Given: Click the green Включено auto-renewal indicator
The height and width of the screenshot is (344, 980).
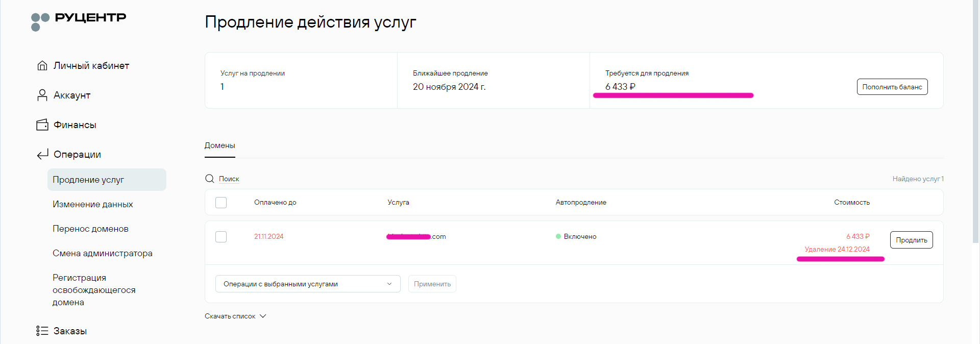Looking at the screenshot, I should click(558, 237).
